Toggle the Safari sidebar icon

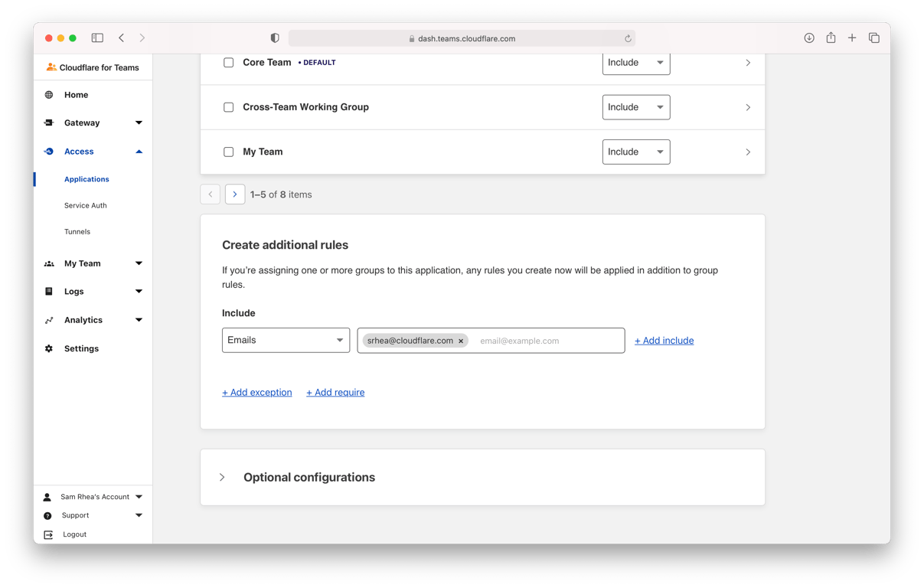coord(97,38)
